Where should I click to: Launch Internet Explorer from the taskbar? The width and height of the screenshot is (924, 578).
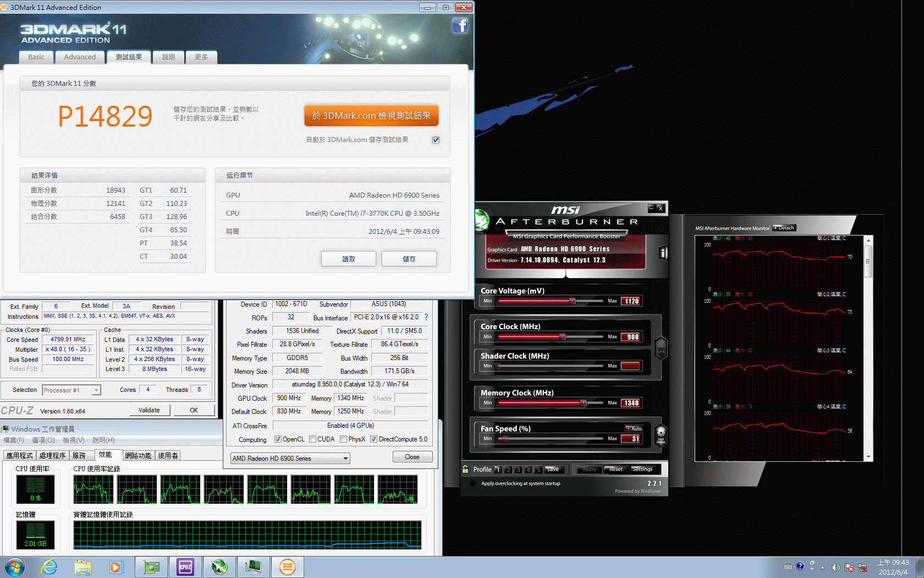[x=50, y=567]
